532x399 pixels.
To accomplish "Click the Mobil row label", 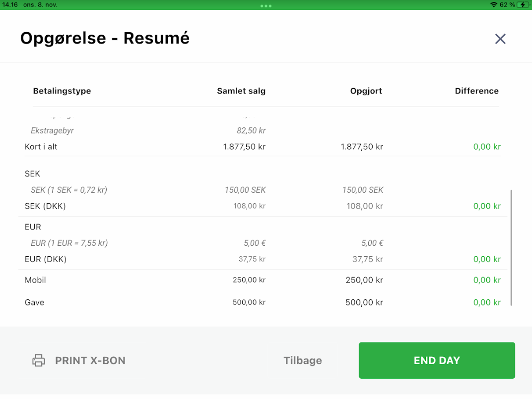I will coord(35,280).
